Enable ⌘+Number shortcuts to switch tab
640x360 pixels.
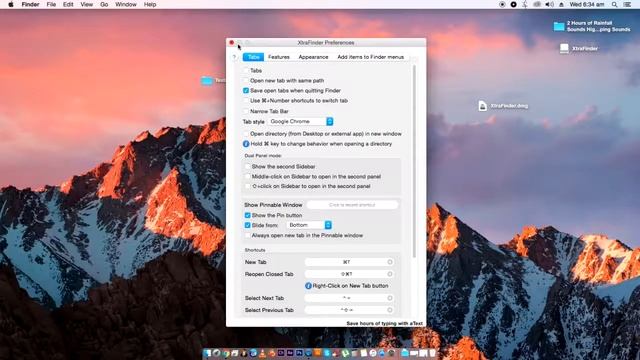246,100
